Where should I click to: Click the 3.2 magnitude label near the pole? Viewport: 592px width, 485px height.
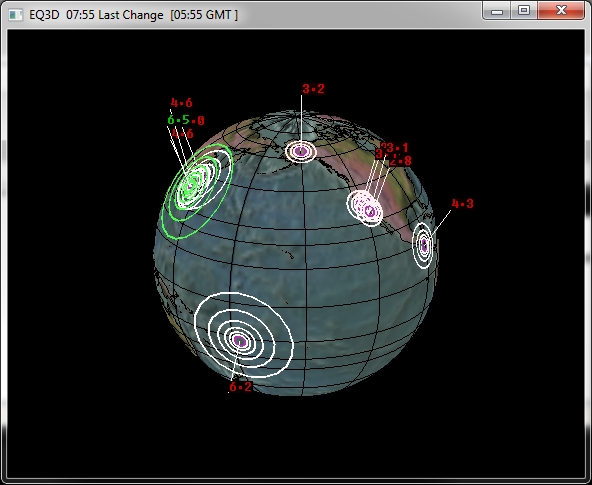point(313,89)
